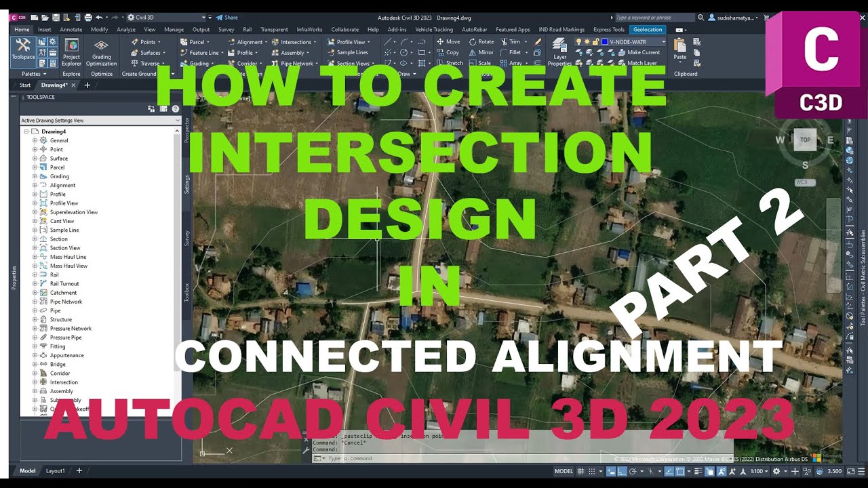868x488 pixels.
Task: Open Layer Properties manager
Action: pos(559,52)
